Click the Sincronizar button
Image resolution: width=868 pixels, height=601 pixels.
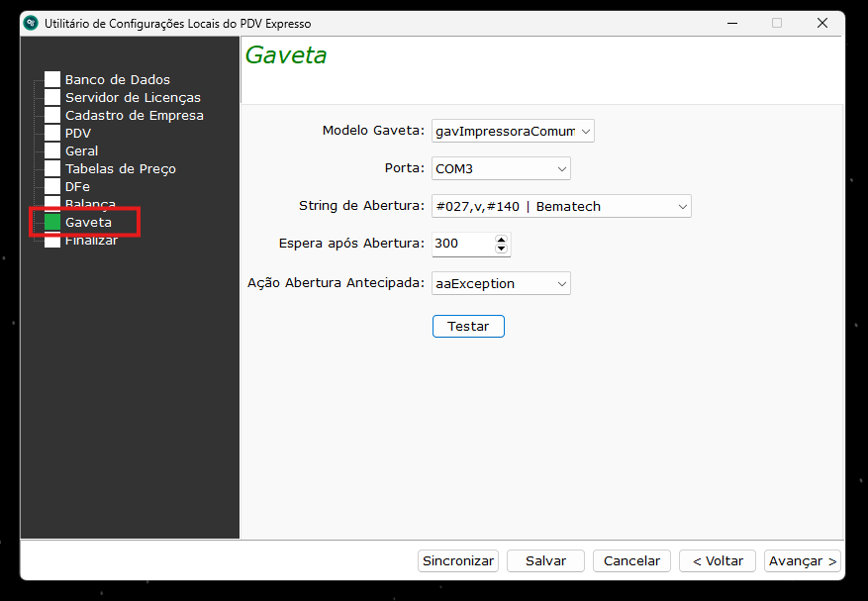tap(457, 560)
